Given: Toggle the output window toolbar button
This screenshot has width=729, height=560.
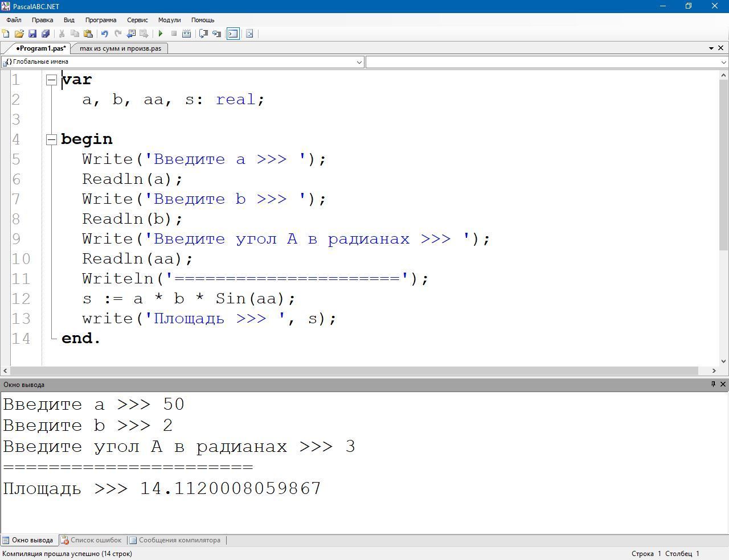Looking at the screenshot, I should coord(233,34).
